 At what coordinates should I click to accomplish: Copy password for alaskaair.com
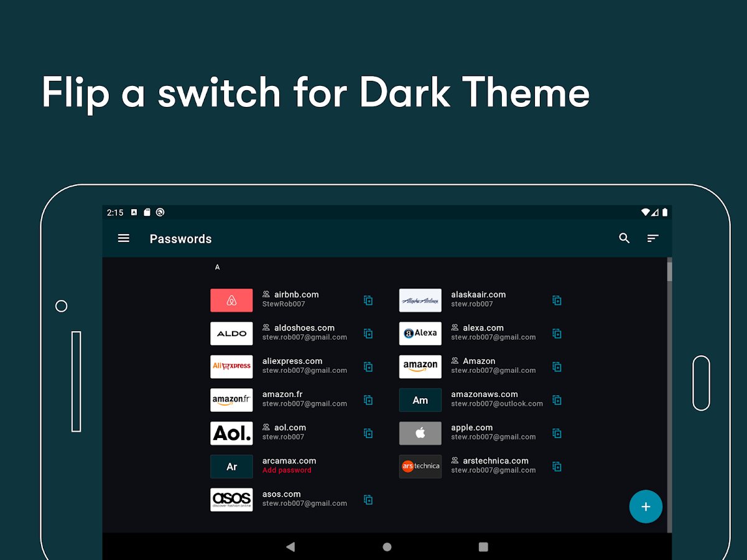pos(557,300)
